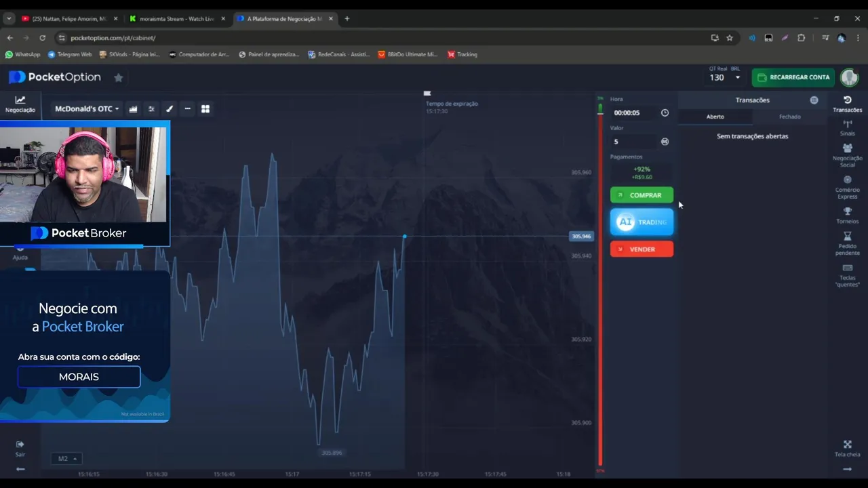Open the Tracking bookmark
This screenshot has width=868, height=488.
tap(462, 54)
